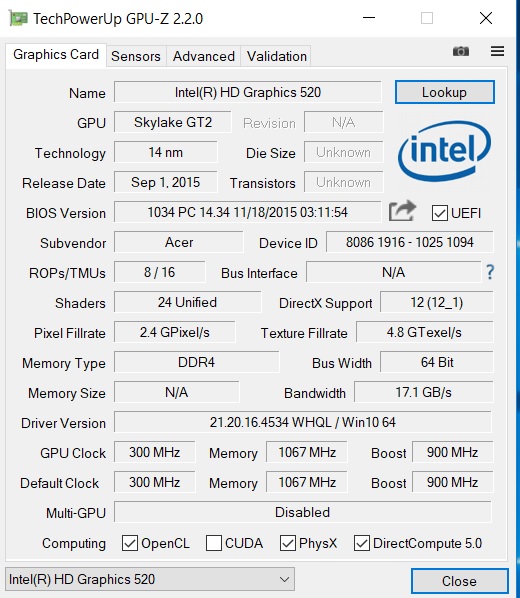Click the Driver Version field

303,422
